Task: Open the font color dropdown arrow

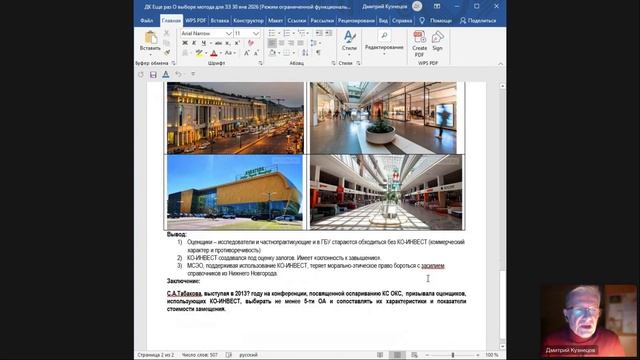Action: 220,53
